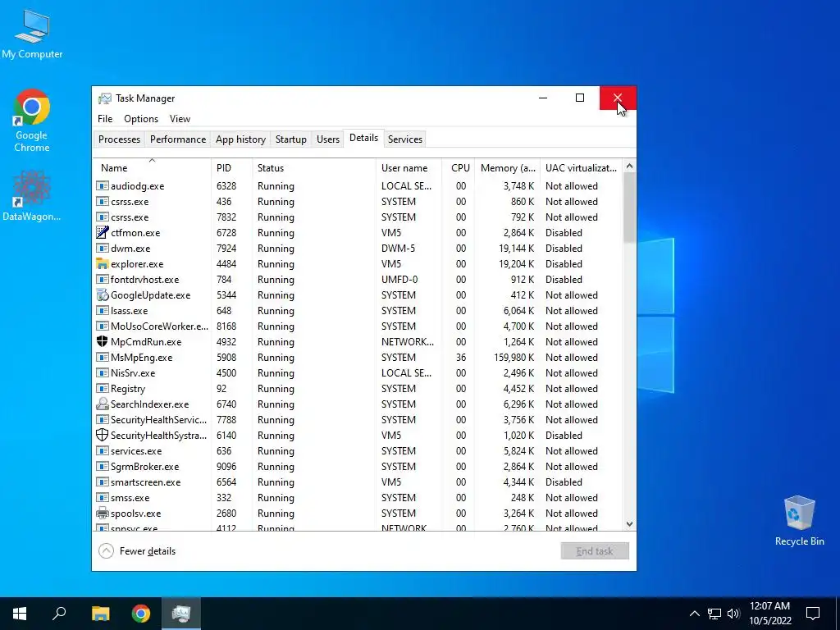Open the Recycle Bin
This screenshot has height=630, width=840.
(799, 521)
